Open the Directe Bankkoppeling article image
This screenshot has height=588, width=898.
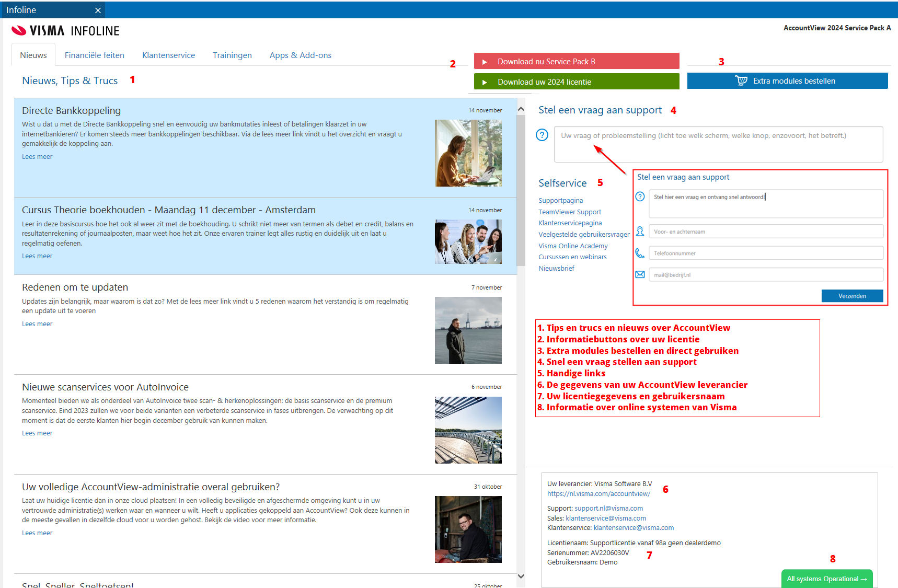pos(468,153)
